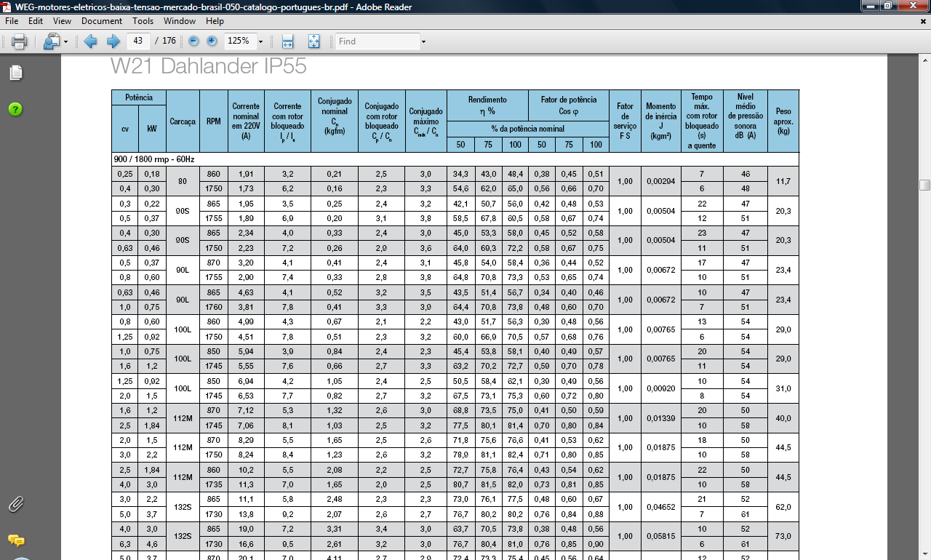Image resolution: width=931 pixels, height=560 pixels.
Task: Click the heading W21 Dahlander IP55
Action: click(208, 66)
